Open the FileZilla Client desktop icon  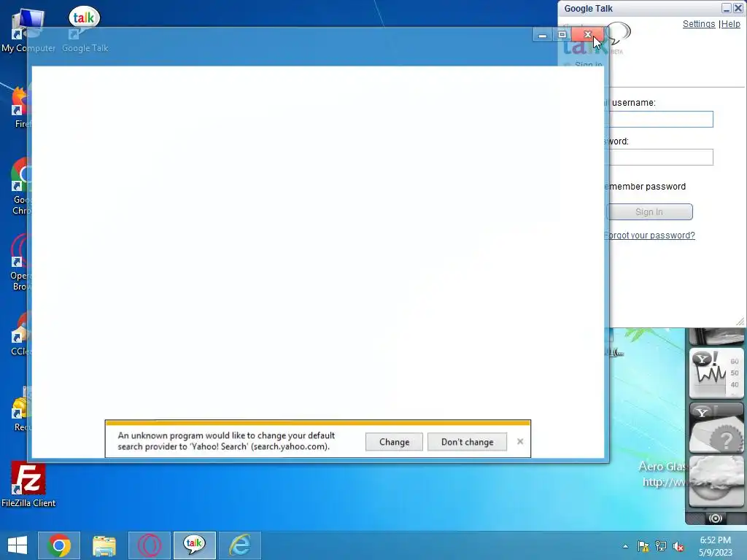[x=28, y=484]
